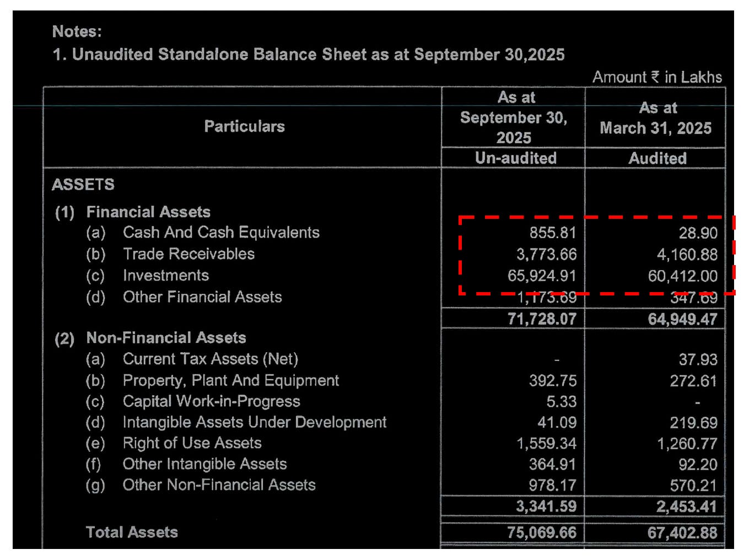Click the other intangible assets value 92.20
The height and width of the screenshot is (560, 744).
tap(698, 465)
